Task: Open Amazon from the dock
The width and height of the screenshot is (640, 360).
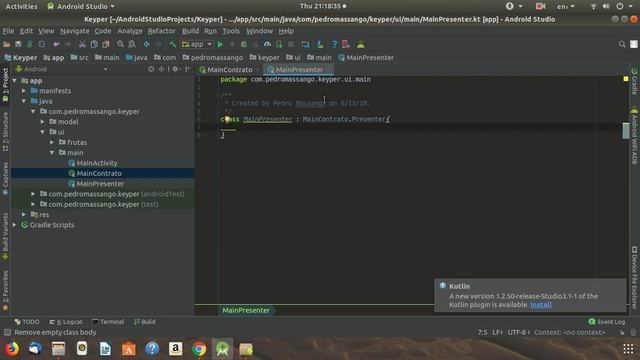Action: [176, 349]
